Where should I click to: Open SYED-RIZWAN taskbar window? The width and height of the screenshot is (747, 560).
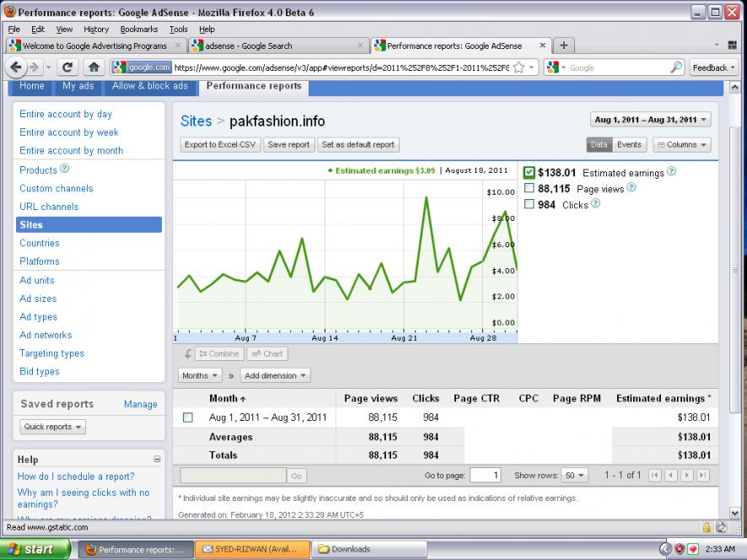[252, 549]
